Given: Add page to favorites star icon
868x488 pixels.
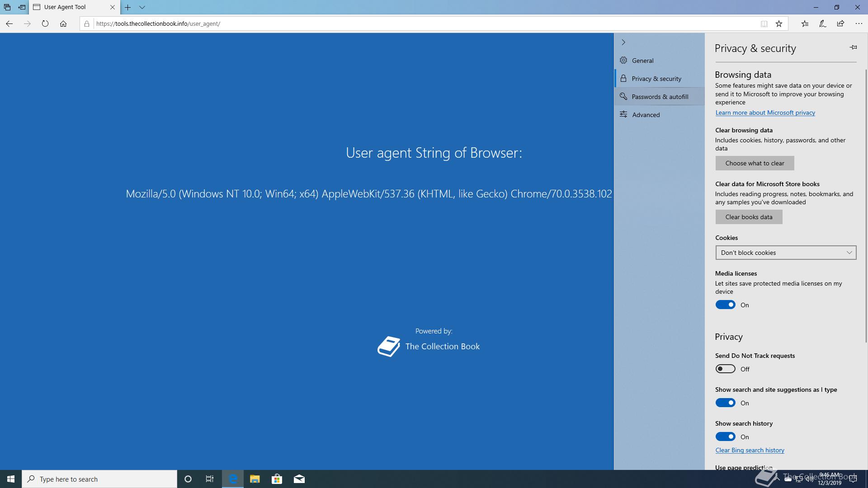Looking at the screenshot, I should 779,23.
